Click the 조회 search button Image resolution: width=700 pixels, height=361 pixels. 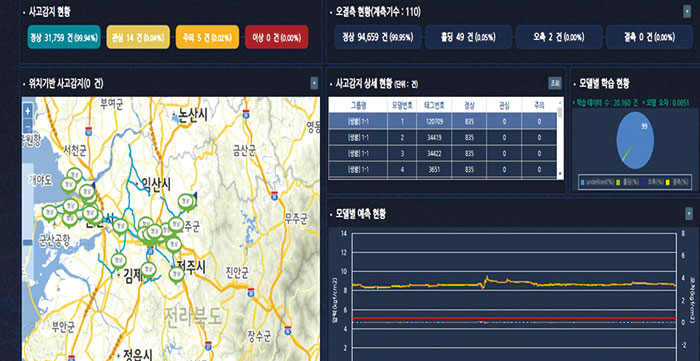(555, 83)
